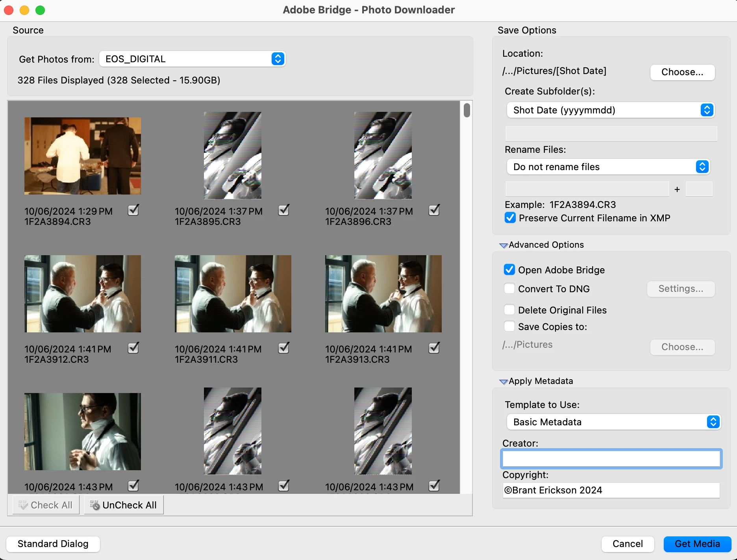The width and height of the screenshot is (737, 560).
Task: Click the /.../Pictures/[Shot Date] location path
Action: click(x=554, y=71)
